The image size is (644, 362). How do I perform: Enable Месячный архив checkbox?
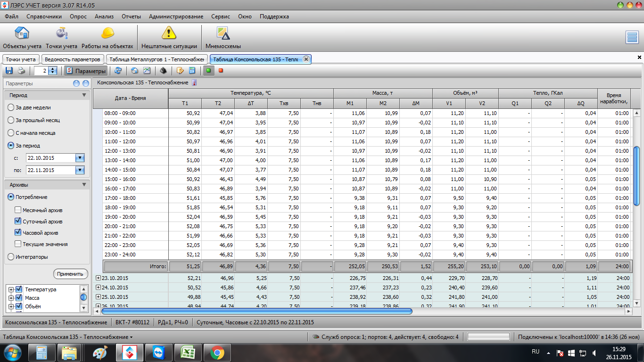18,210
